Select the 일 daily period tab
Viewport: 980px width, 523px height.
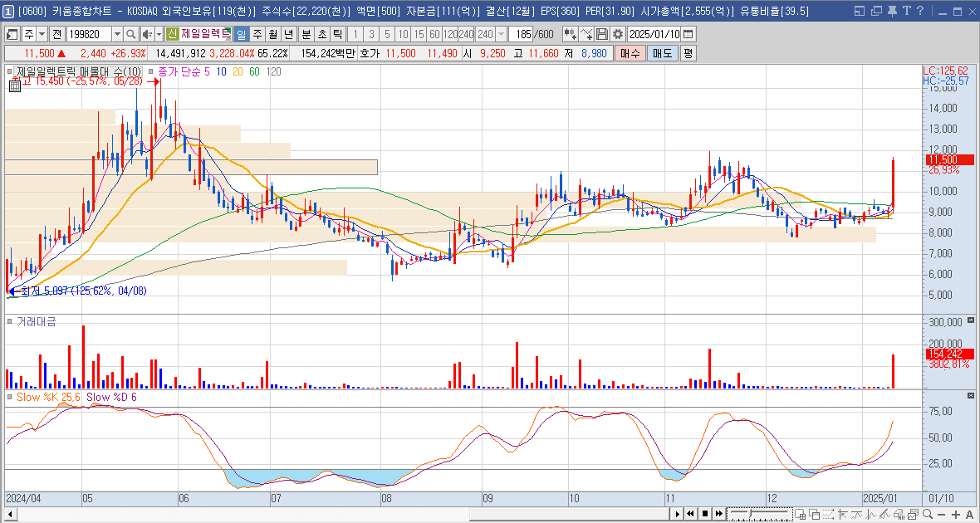tap(241, 34)
